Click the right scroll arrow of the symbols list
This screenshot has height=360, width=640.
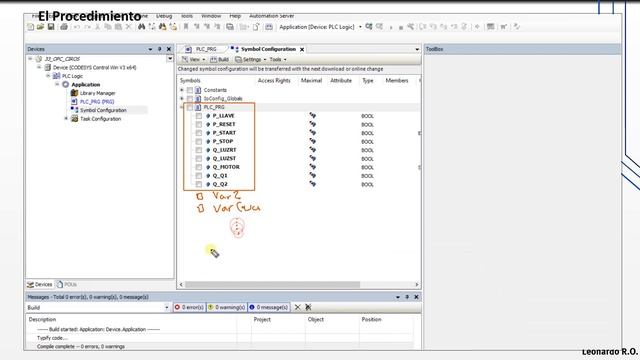pyautogui.click(x=417, y=284)
